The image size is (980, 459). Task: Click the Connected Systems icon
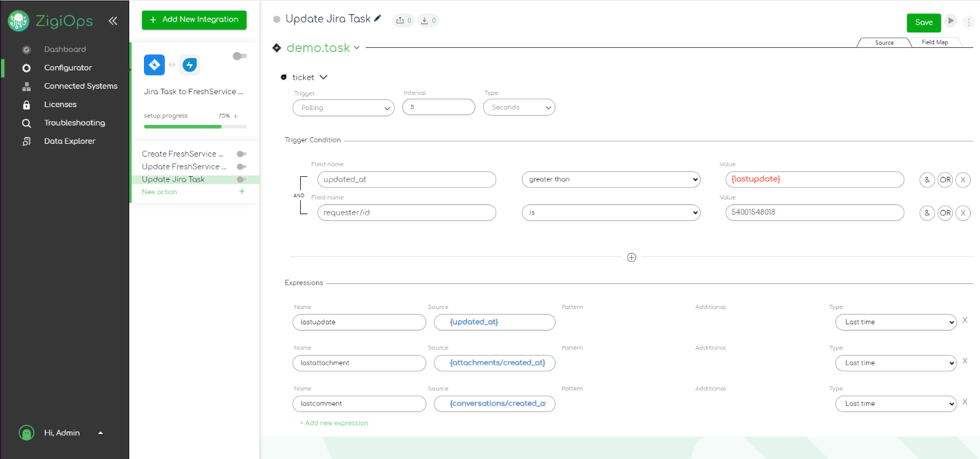click(26, 86)
